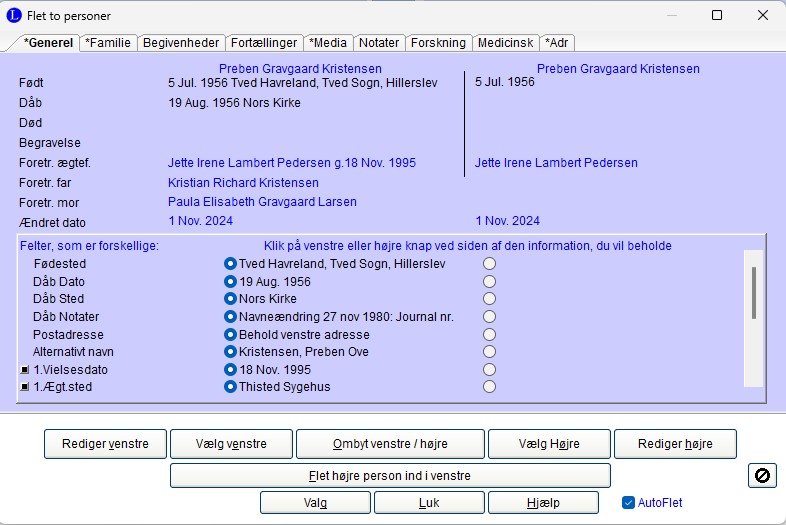Select right radio button for Fødested
The width and height of the screenshot is (786, 525).
(490, 264)
